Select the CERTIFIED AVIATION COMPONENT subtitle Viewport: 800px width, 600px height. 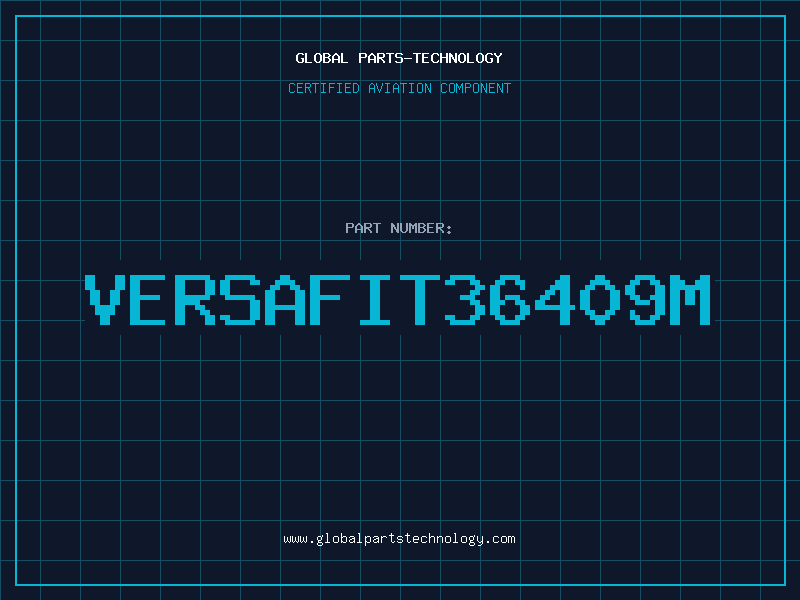click(399, 88)
